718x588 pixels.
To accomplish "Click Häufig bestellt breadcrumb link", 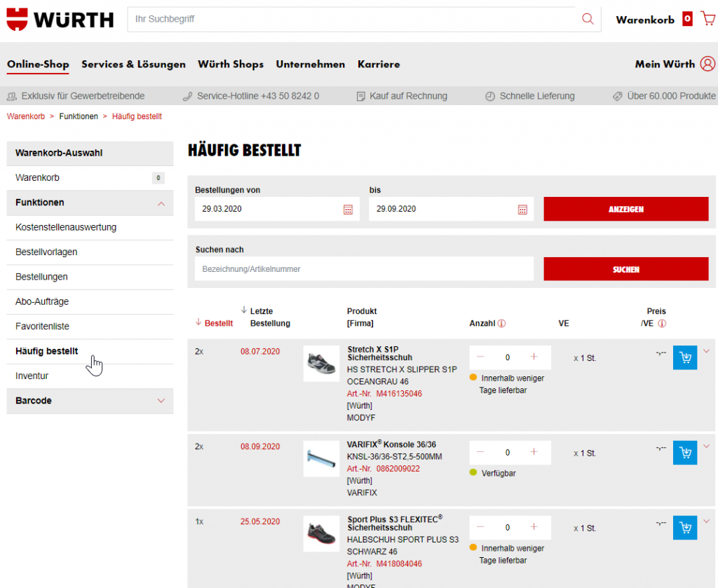I will pyautogui.click(x=137, y=116).
